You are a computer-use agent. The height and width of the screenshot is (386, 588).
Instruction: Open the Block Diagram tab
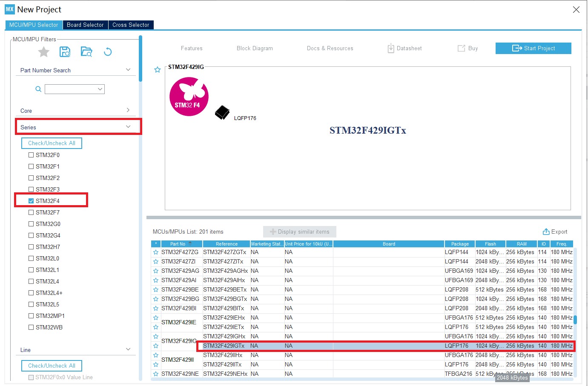tap(255, 49)
